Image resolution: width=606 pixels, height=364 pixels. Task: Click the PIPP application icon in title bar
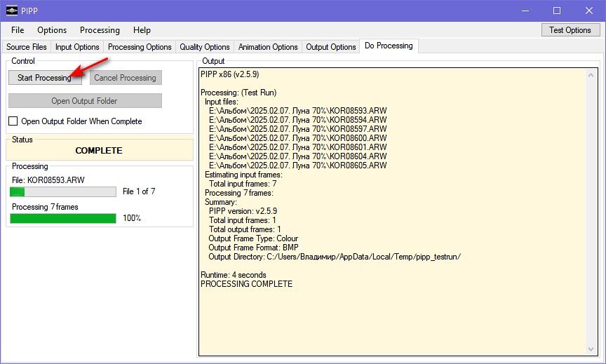click(x=12, y=11)
